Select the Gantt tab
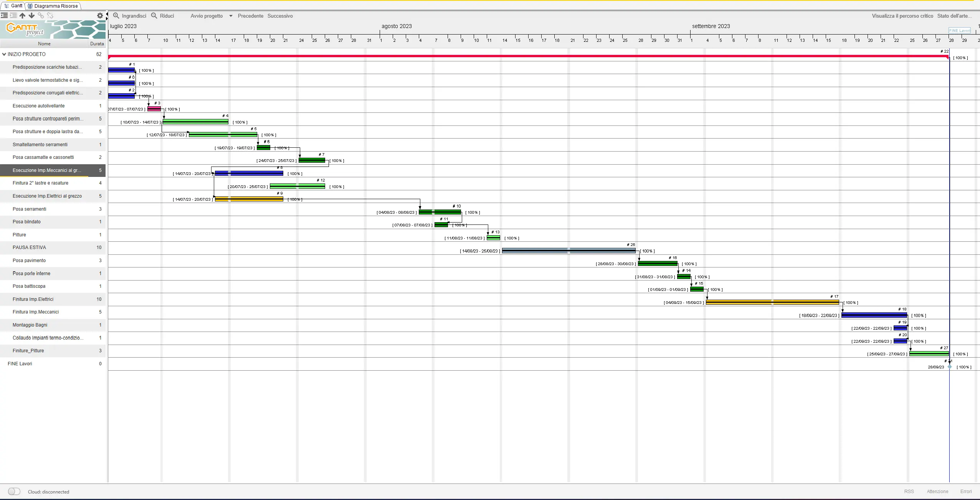980x500 pixels. 13,6
